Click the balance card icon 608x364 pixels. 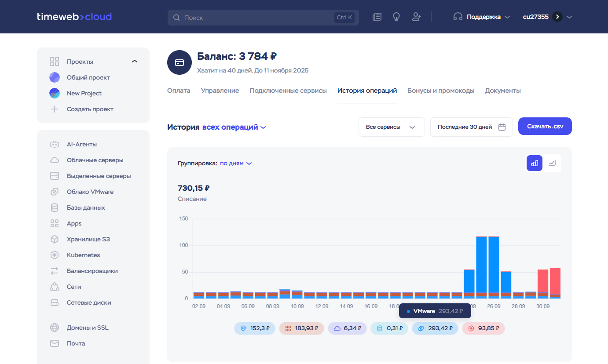179,62
